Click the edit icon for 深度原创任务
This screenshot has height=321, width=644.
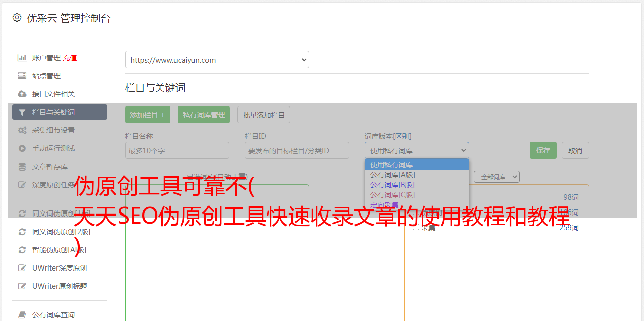[22, 185]
